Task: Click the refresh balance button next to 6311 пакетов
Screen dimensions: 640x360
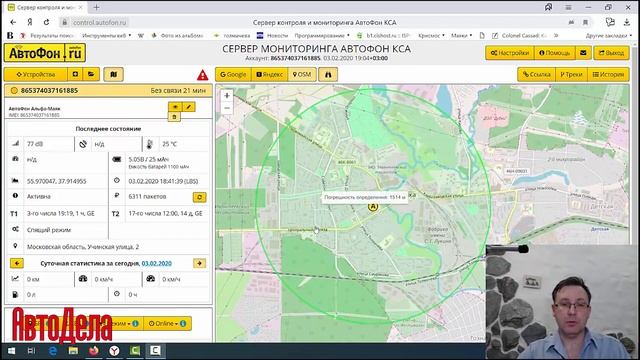Action: click(200, 197)
